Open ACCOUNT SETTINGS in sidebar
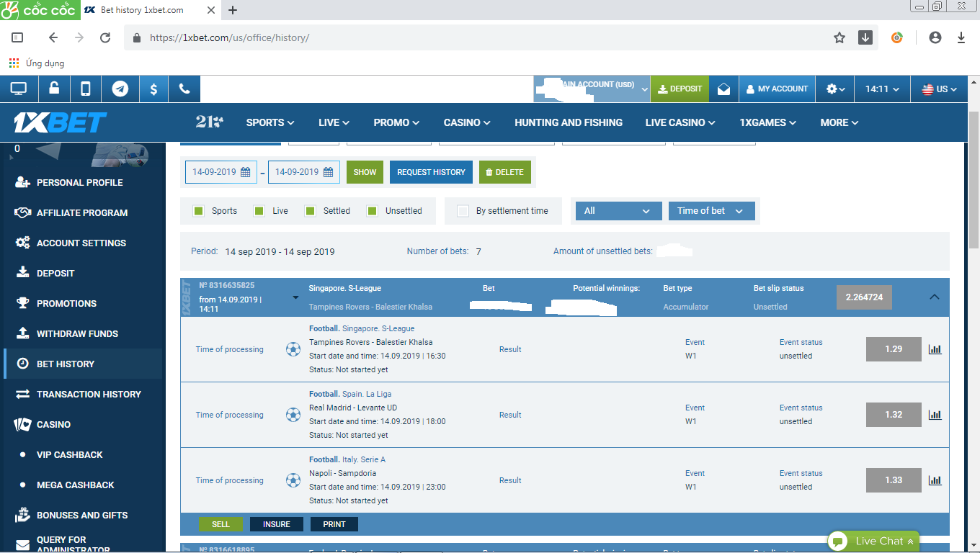 click(x=81, y=243)
